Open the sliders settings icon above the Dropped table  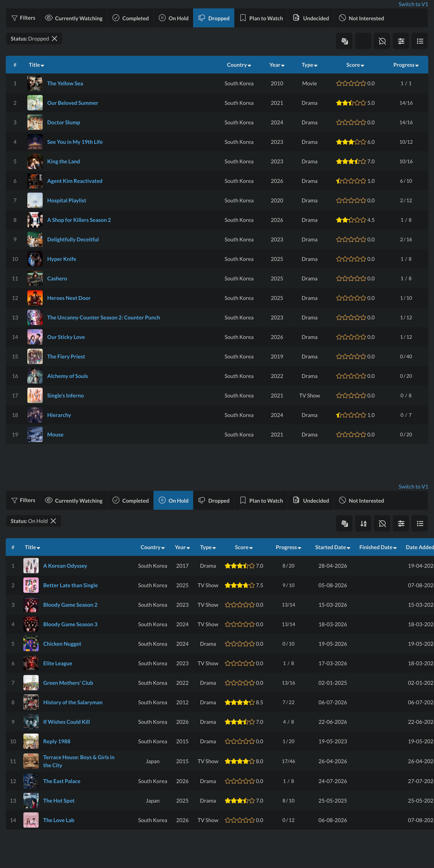(401, 41)
